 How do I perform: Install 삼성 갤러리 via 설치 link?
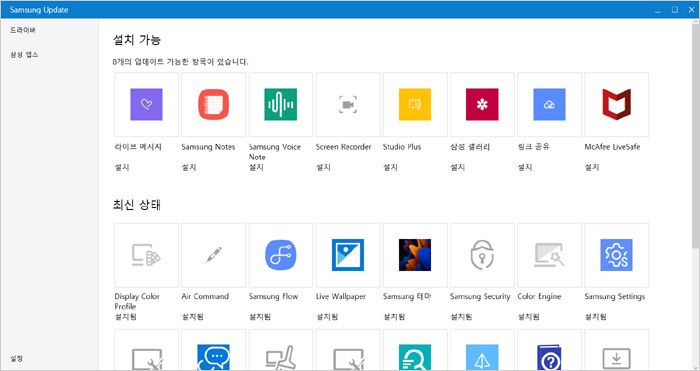[458, 167]
